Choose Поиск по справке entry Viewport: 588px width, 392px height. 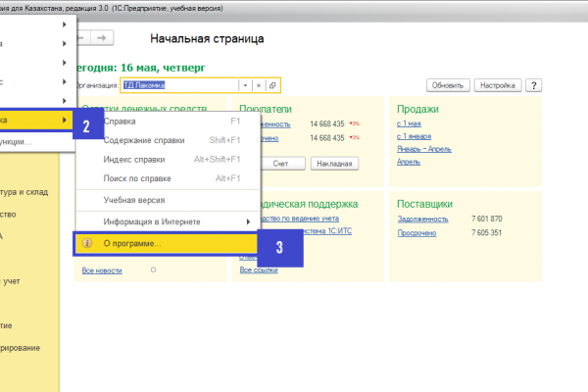click(x=137, y=178)
